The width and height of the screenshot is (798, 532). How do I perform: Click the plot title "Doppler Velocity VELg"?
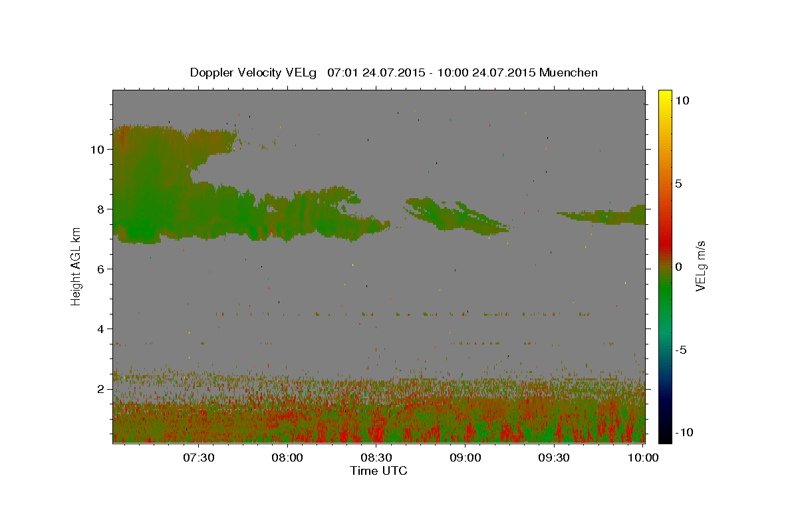[x=255, y=72]
